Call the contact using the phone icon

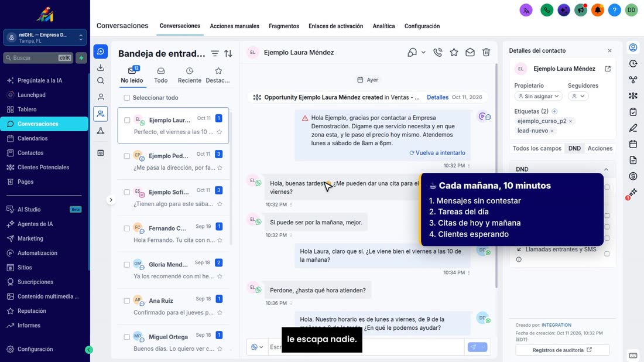point(438,53)
